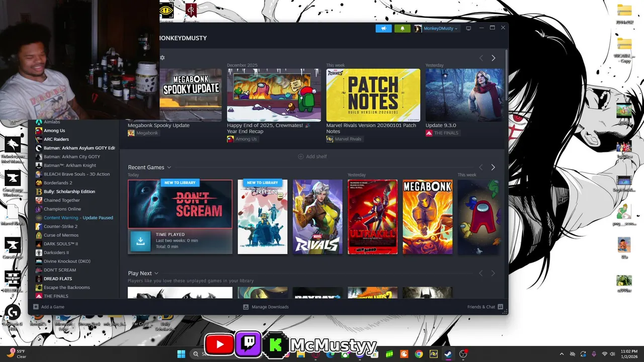Screen dimensions: 644x362
Task: Click the download icon on Don't Scream card
Action: (140, 241)
